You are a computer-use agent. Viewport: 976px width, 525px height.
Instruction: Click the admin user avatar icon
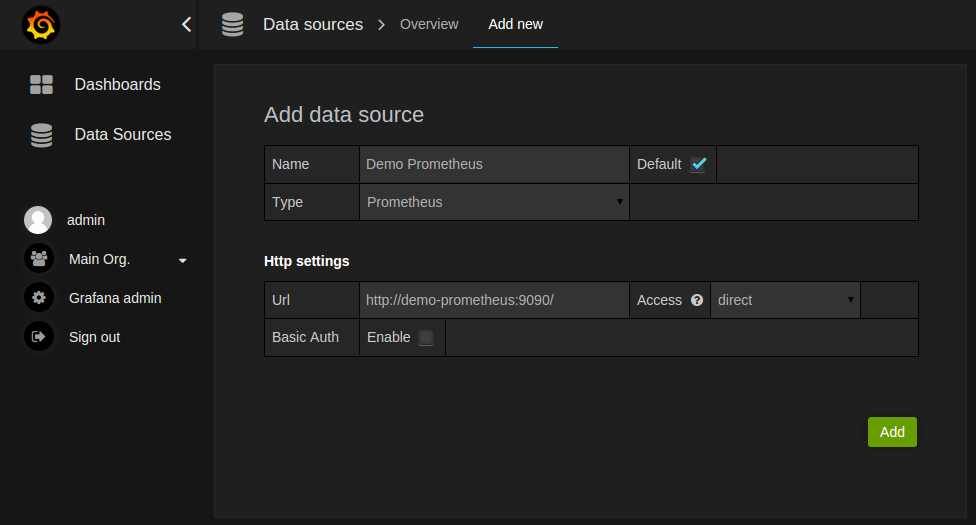[38, 220]
